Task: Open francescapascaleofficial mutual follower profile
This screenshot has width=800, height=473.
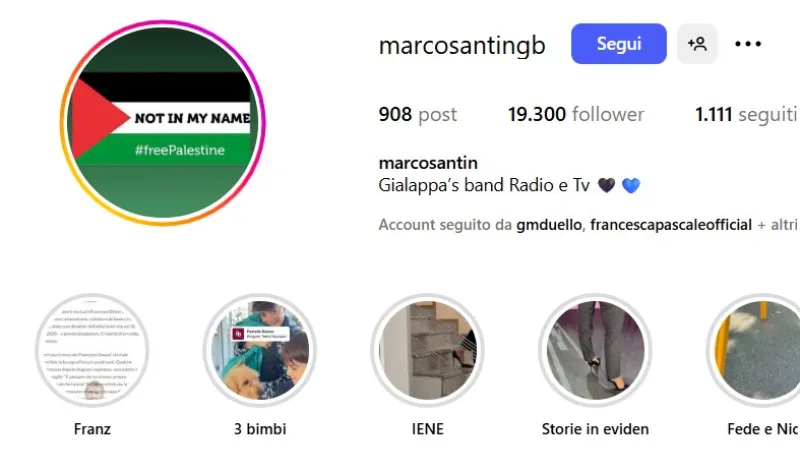Action: [671, 225]
